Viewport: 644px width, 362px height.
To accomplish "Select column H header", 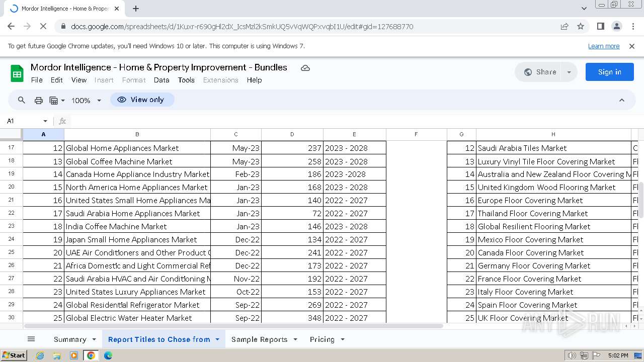I will (x=553, y=134).
